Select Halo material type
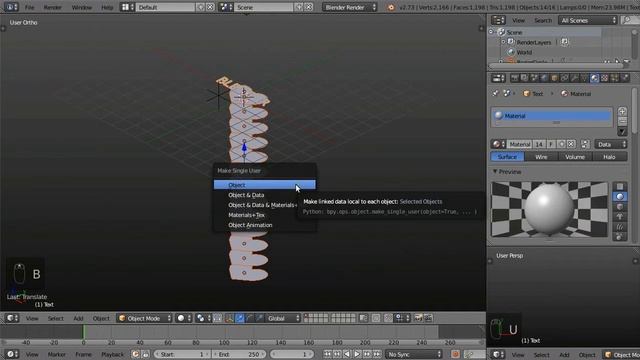 pyautogui.click(x=609, y=157)
